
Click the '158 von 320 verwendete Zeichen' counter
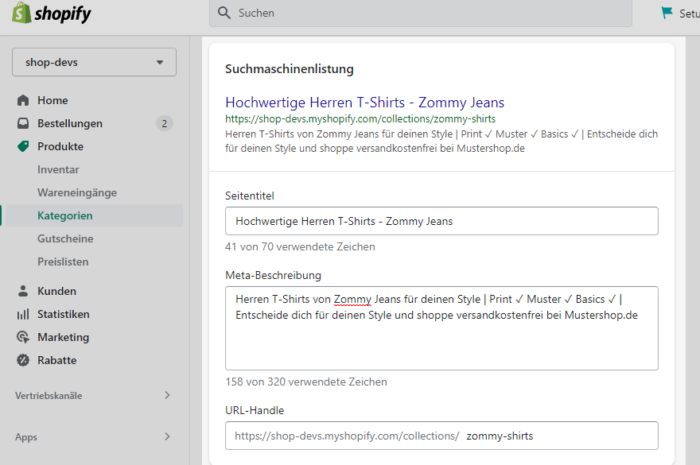pyautogui.click(x=306, y=382)
